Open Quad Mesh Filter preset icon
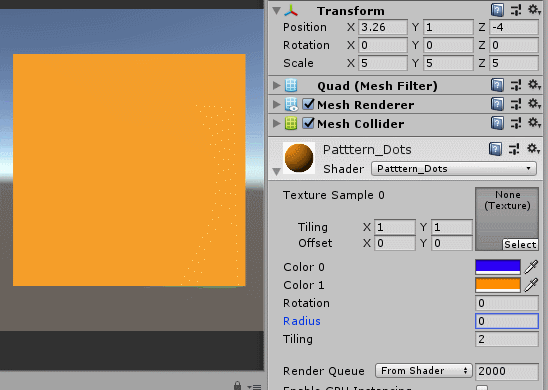The width and height of the screenshot is (548, 390). 516,85
